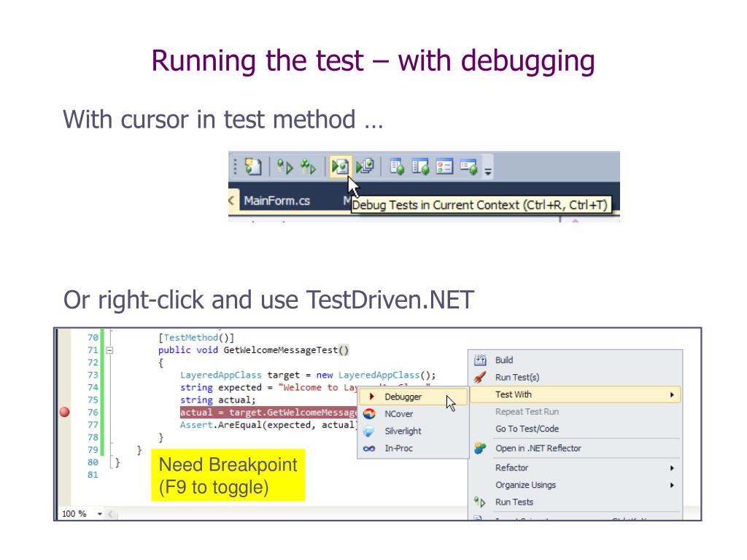Choose Debugger in the Test With submenu
Viewport: 747px width, 560px height.
coord(413,397)
